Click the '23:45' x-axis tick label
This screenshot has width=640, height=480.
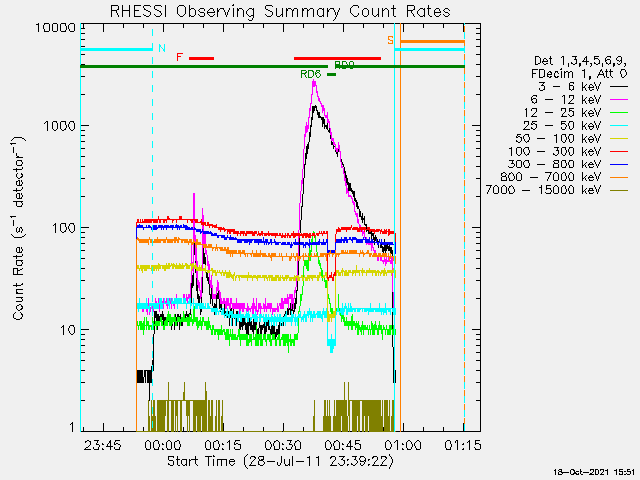coord(102,445)
